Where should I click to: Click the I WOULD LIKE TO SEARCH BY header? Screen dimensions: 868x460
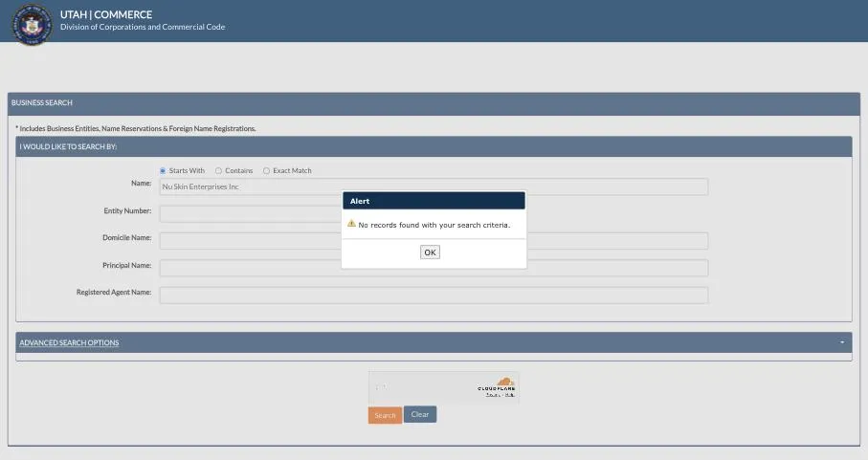pos(434,146)
